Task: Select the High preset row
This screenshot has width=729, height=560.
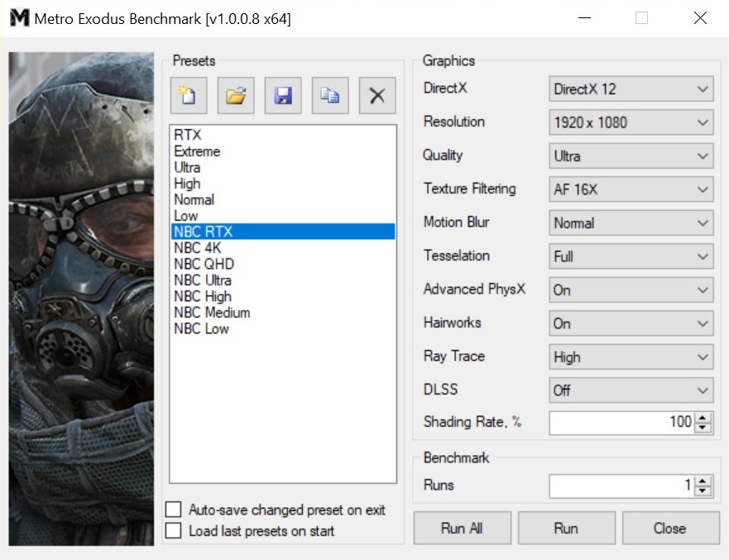Action: click(283, 184)
